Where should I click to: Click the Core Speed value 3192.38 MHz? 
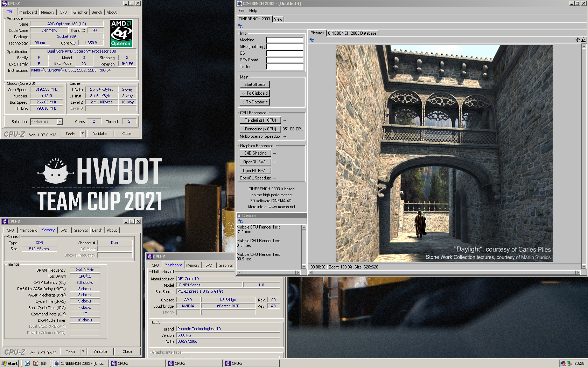pyautogui.click(x=47, y=89)
